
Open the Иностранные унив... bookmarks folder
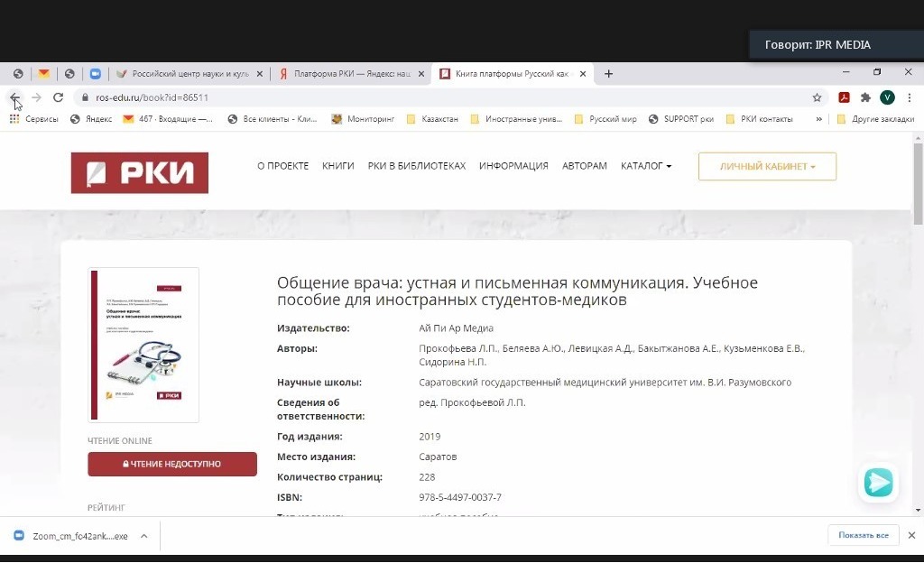coord(516,119)
